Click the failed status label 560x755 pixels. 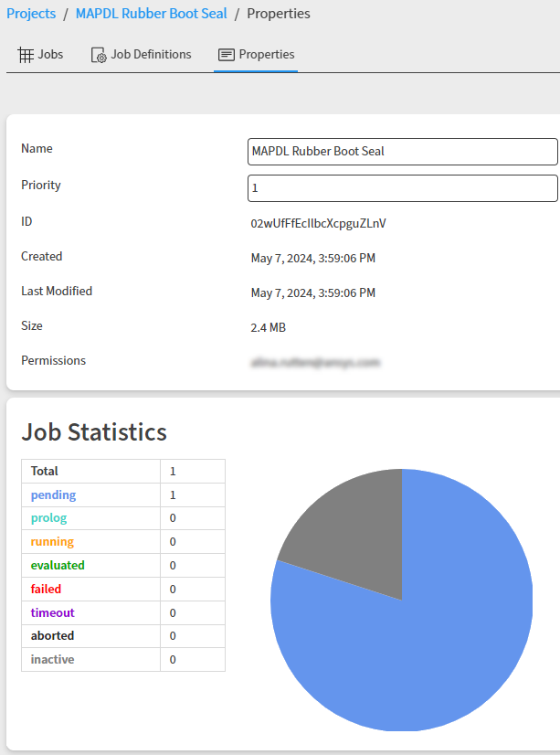(46, 590)
